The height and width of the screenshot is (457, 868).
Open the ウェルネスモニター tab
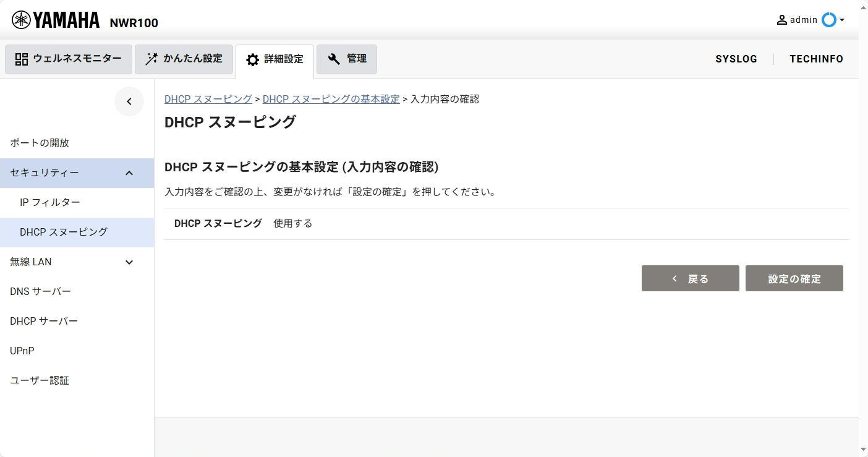click(x=69, y=59)
